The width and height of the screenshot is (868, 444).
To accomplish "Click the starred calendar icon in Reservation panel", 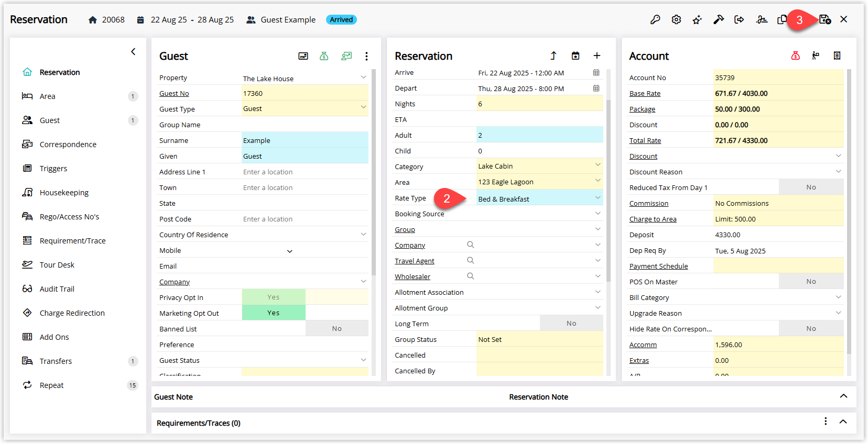I will pyautogui.click(x=576, y=56).
